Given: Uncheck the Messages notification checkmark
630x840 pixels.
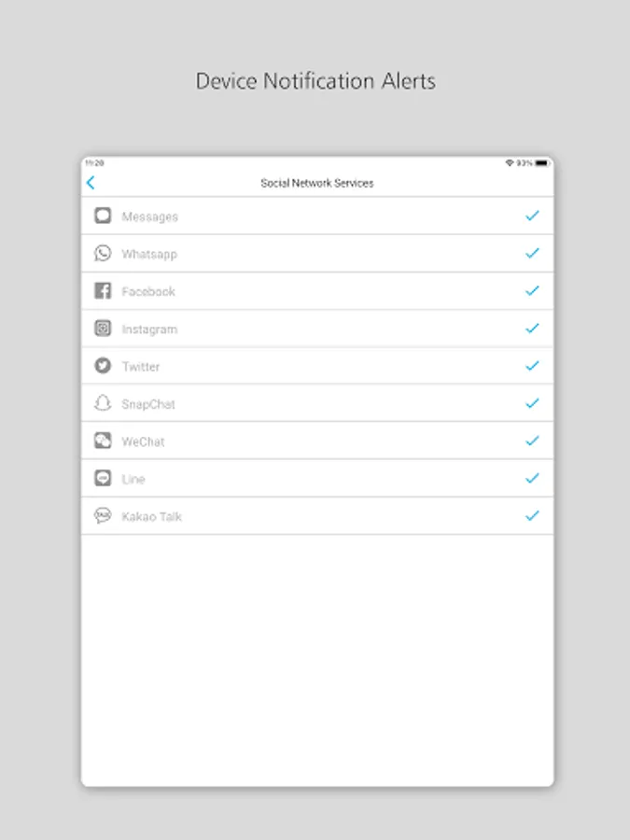Looking at the screenshot, I should tap(532, 216).
